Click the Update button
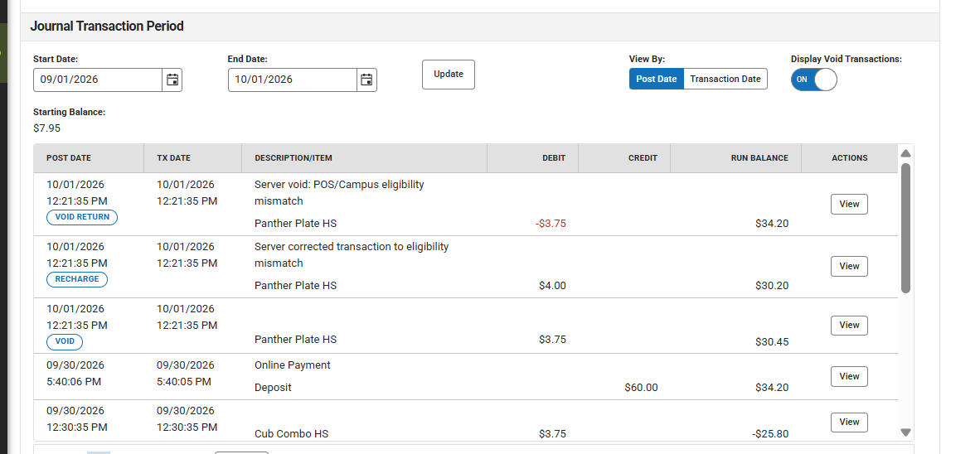980x454 pixels. coord(448,75)
